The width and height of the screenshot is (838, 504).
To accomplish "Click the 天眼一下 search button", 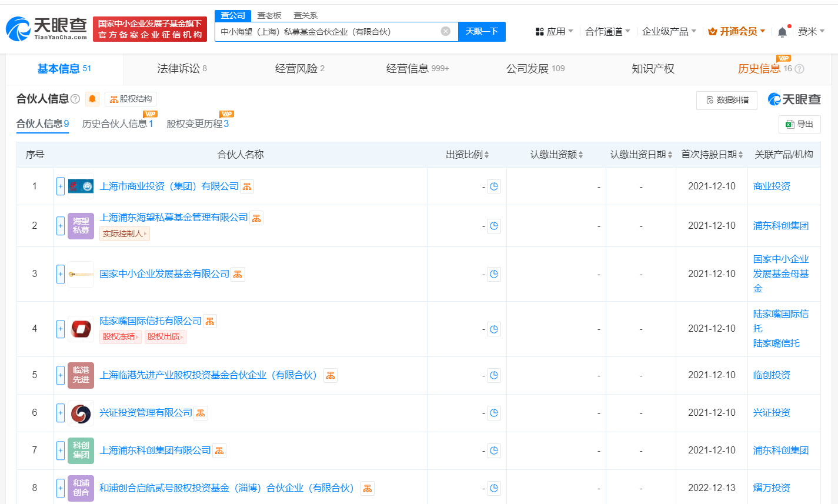I will point(482,32).
